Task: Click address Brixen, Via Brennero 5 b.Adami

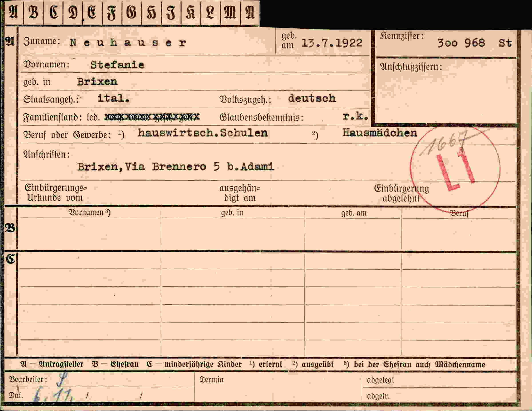Action: (176, 167)
